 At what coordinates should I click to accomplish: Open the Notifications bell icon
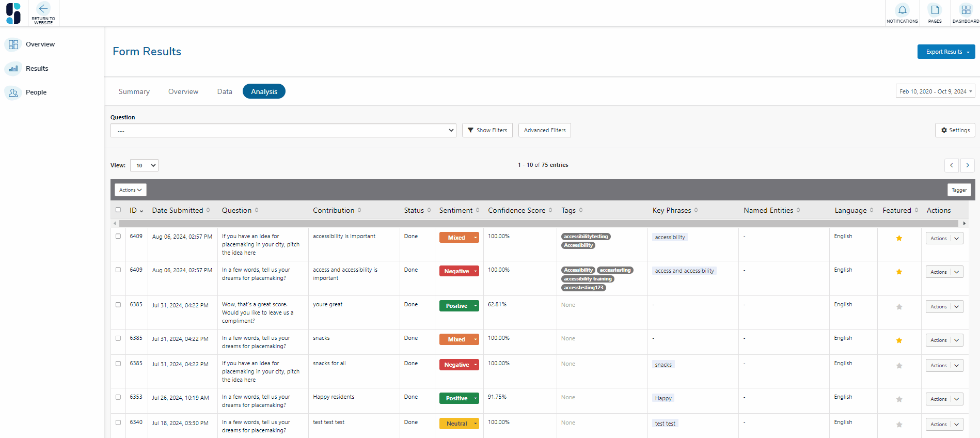[x=902, y=10]
